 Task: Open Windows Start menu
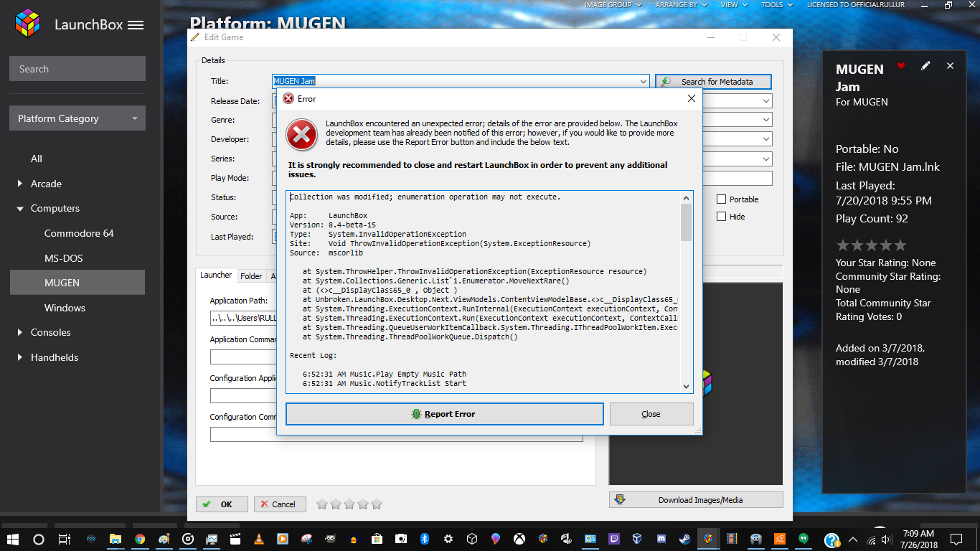[12, 539]
